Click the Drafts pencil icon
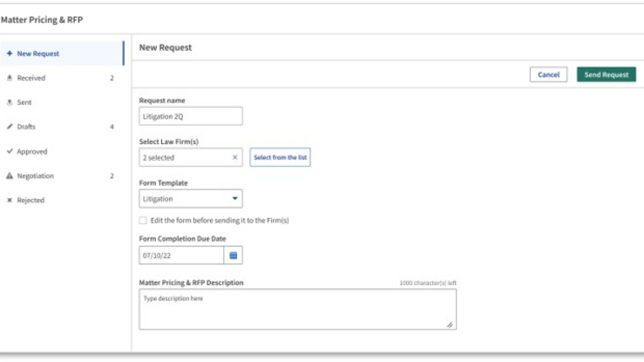Viewport: 644px width, 362px height. pyautogui.click(x=10, y=127)
